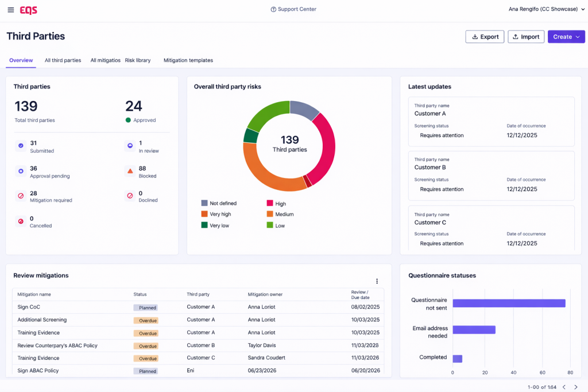Viewport: 588px width, 392px height.
Task: Click the In review status icon
Action: coord(130,146)
